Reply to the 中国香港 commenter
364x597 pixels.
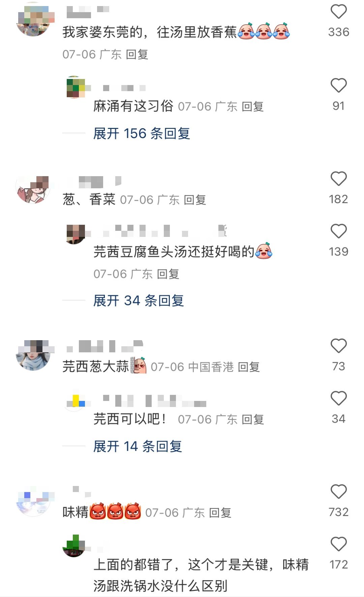click(249, 367)
